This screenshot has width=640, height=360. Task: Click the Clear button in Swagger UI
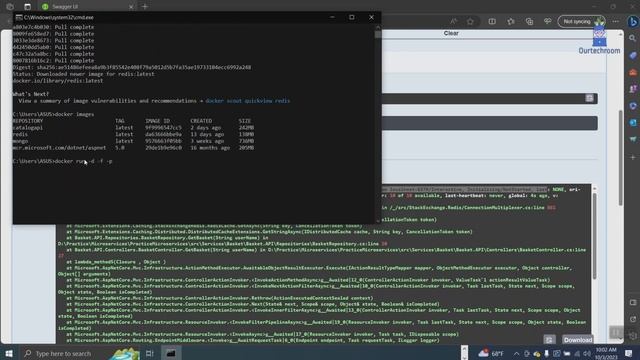pyautogui.click(x=451, y=33)
